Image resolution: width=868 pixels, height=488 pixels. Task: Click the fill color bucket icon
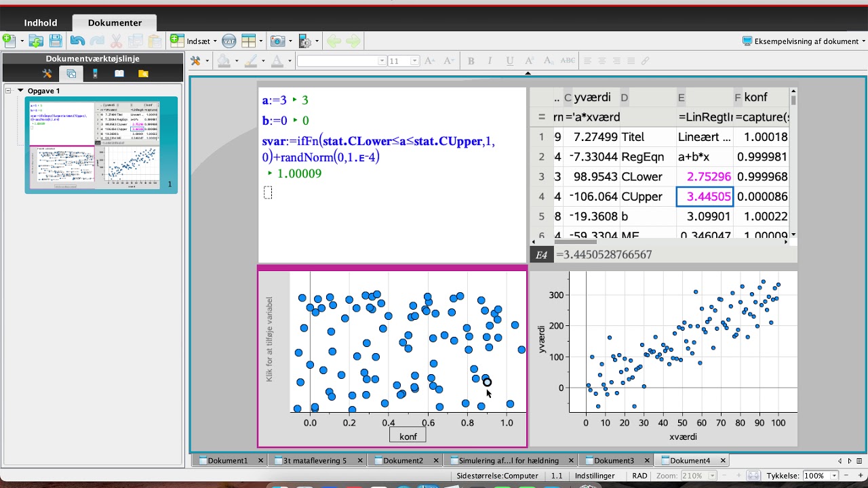[x=224, y=61]
